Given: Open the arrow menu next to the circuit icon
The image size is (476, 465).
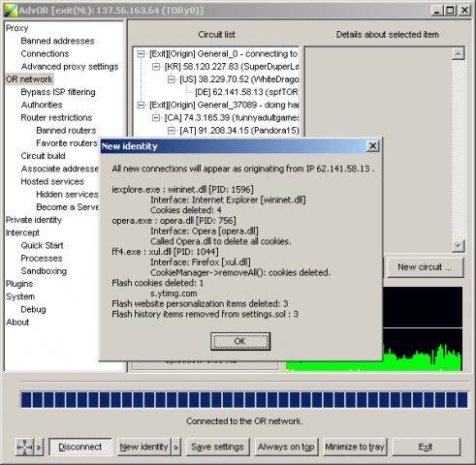Looking at the screenshot, I should (39, 448).
